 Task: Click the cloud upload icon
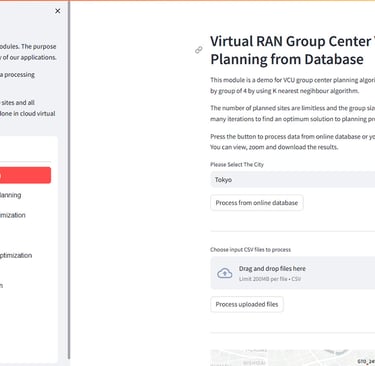[225, 273]
